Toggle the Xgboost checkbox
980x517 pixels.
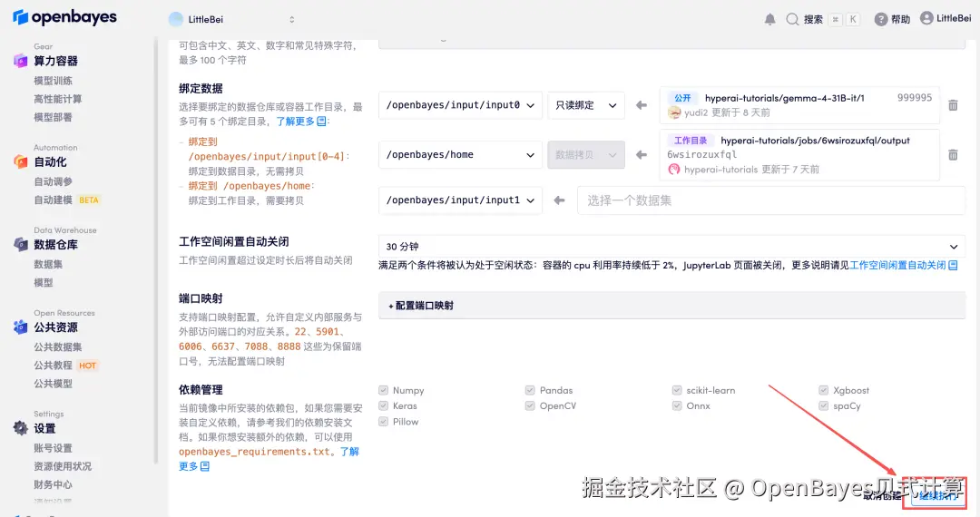[x=824, y=390]
